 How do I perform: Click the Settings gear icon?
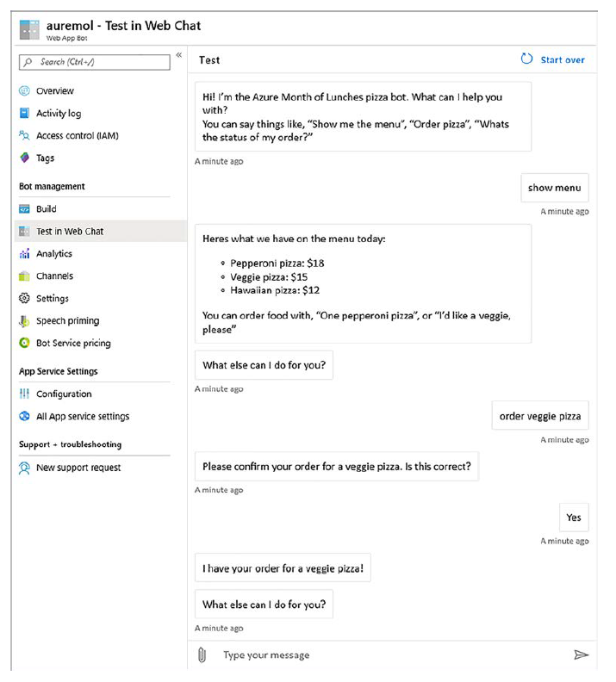pyautogui.click(x=24, y=299)
